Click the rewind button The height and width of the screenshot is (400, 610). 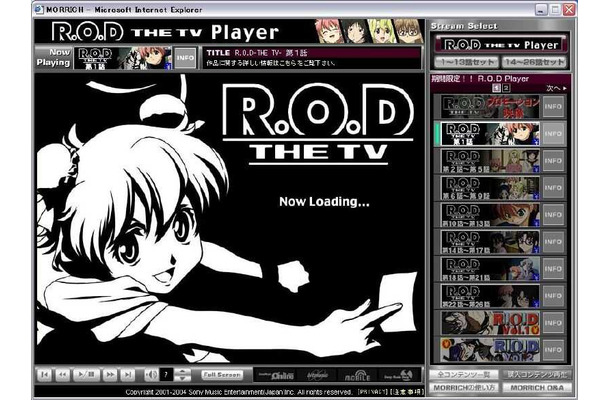(63, 375)
